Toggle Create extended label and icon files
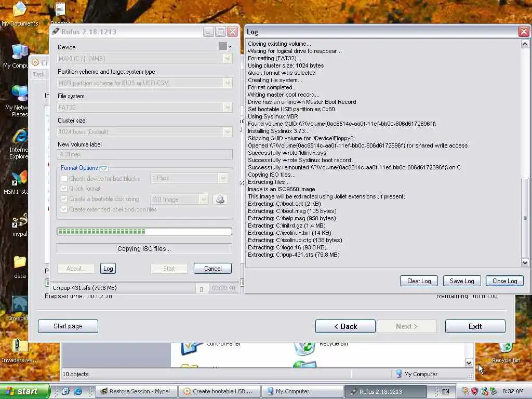 (64, 209)
